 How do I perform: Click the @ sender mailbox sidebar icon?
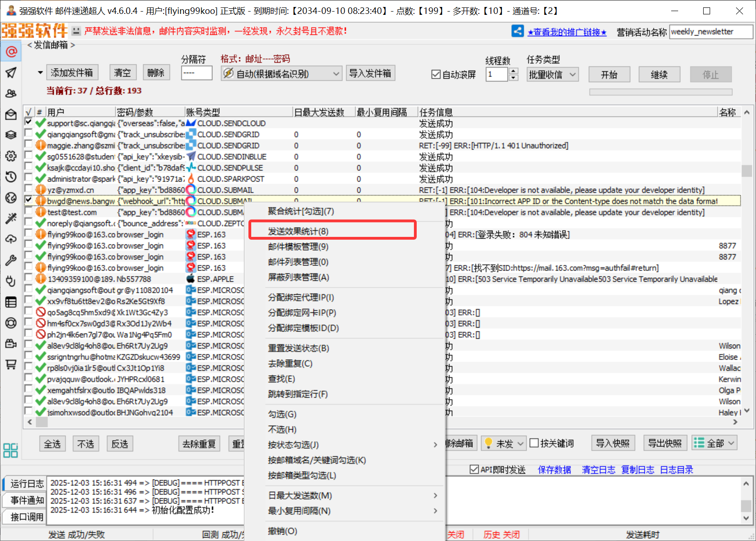(11, 51)
